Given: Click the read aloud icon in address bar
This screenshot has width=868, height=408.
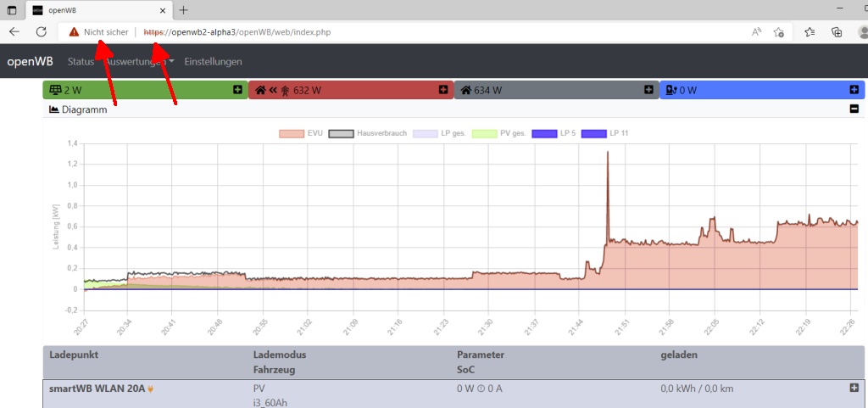Looking at the screenshot, I should point(756,32).
